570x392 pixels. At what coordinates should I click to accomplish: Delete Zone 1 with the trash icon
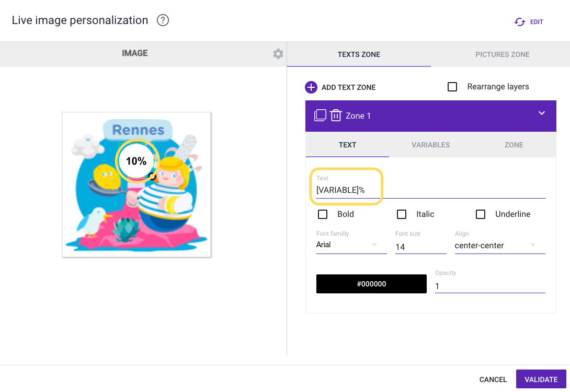point(336,116)
